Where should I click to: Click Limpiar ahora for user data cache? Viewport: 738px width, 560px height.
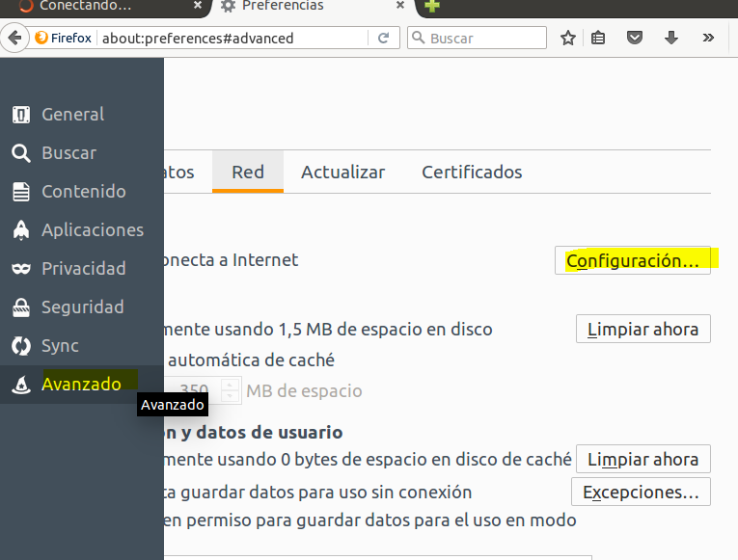pyautogui.click(x=642, y=459)
